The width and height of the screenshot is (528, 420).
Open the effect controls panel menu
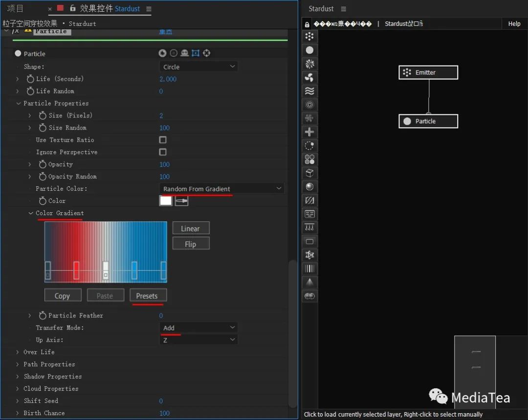pos(149,9)
